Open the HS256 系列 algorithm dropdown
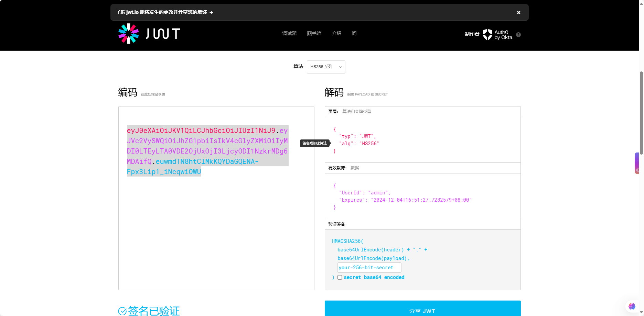 tap(325, 67)
